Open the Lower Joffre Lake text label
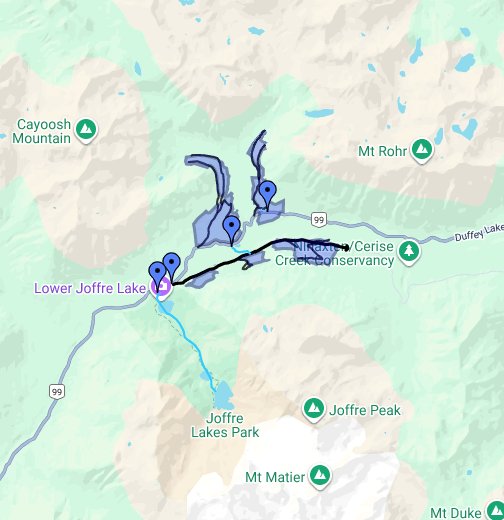The width and height of the screenshot is (504, 520). [x=90, y=288]
